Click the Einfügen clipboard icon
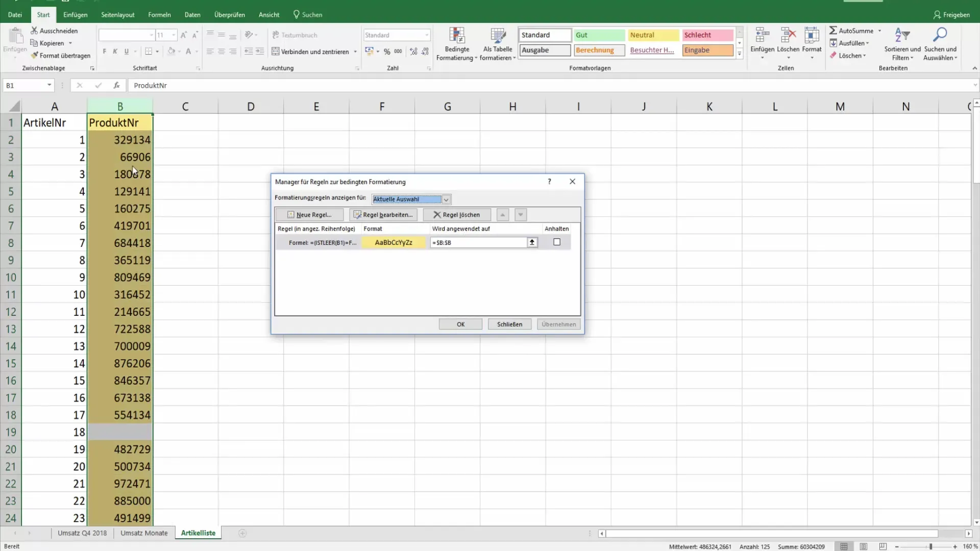The width and height of the screenshot is (980, 551). (15, 36)
